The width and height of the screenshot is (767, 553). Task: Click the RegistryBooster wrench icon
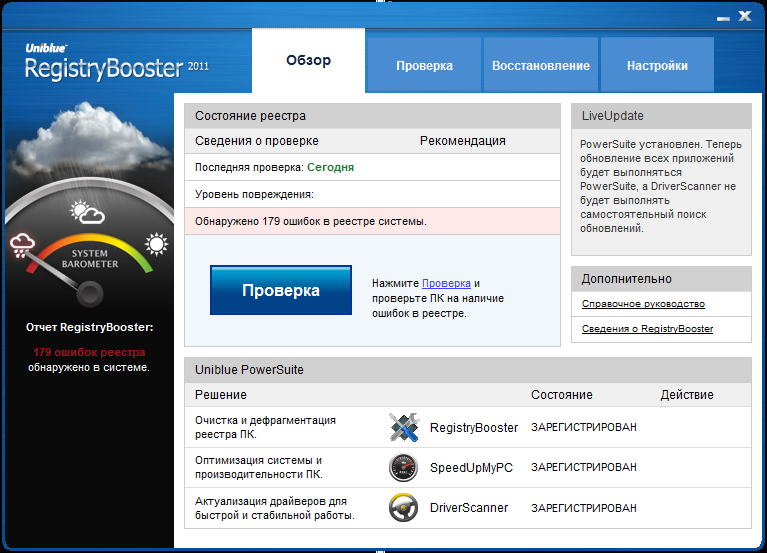point(404,427)
